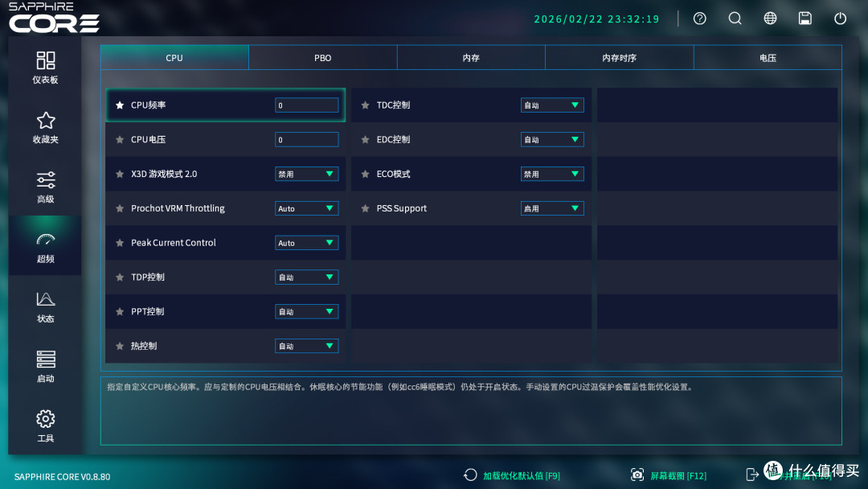Click the language globe icon

pyautogui.click(x=770, y=18)
